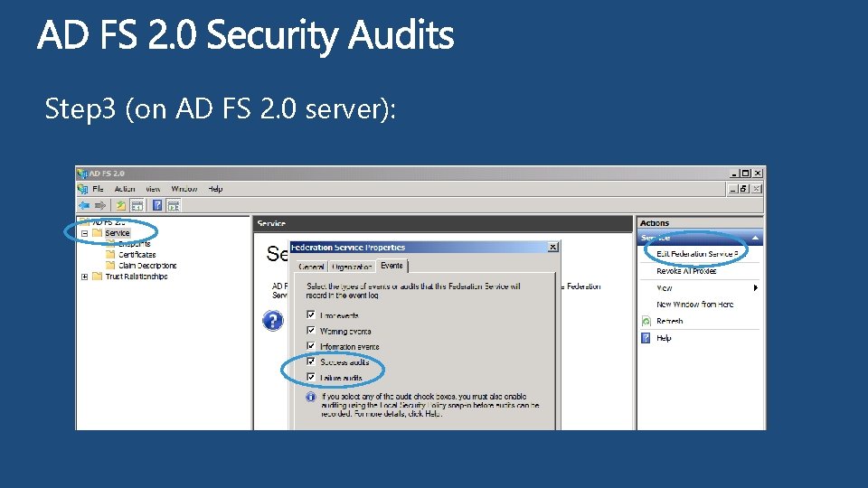
Task: Click the Claim Descriptions folder icon
Action: pyautogui.click(x=110, y=266)
